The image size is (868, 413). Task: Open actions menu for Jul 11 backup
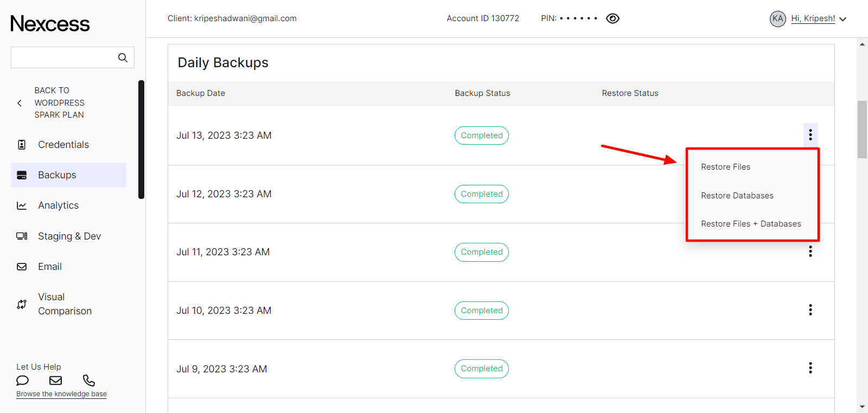810,251
